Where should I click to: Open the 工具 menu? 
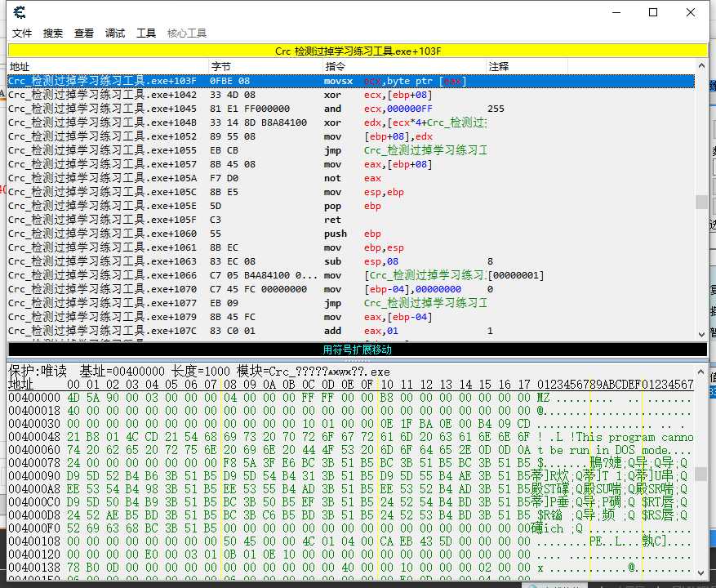146,33
